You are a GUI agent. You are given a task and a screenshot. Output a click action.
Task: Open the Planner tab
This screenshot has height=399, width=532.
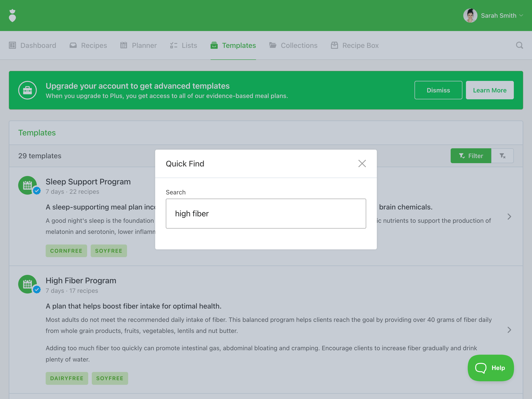point(139,45)
